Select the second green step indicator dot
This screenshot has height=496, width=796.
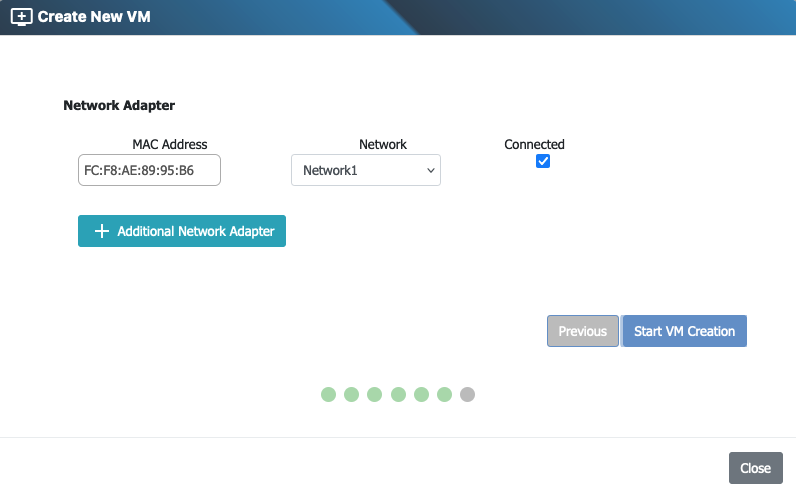click(x=351, y=394)
